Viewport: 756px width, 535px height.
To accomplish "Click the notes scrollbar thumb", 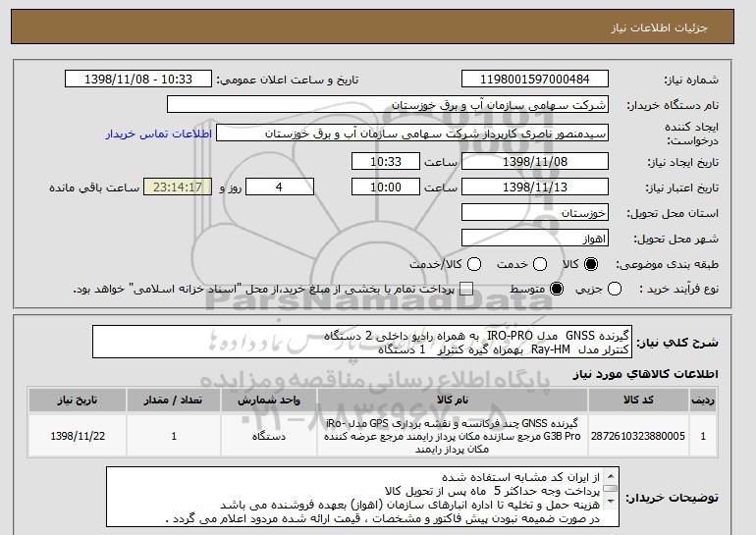I will coord(611,488).
